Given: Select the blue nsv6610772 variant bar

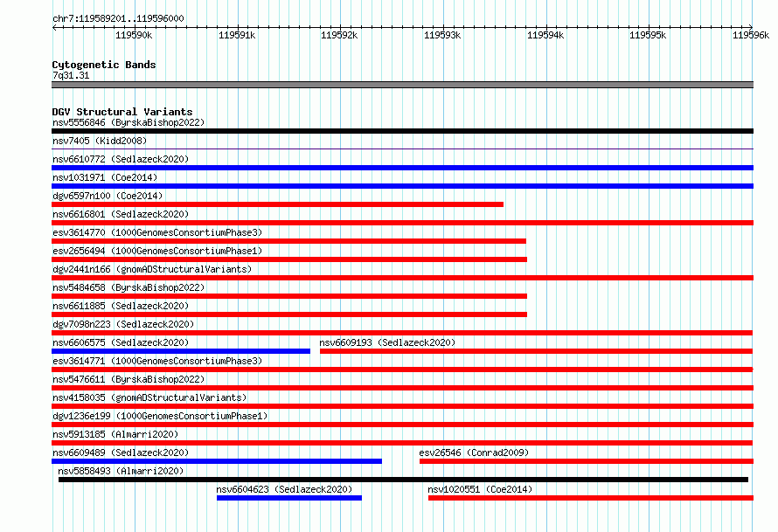Looking at the screenshot, I should pyautogui.click(x=402, y=168).
